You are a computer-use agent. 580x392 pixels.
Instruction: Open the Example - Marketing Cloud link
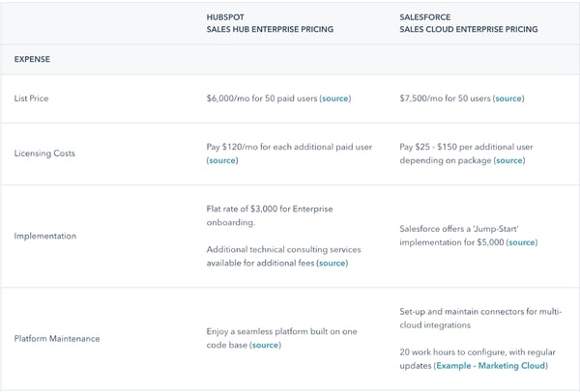click(491, 366)
